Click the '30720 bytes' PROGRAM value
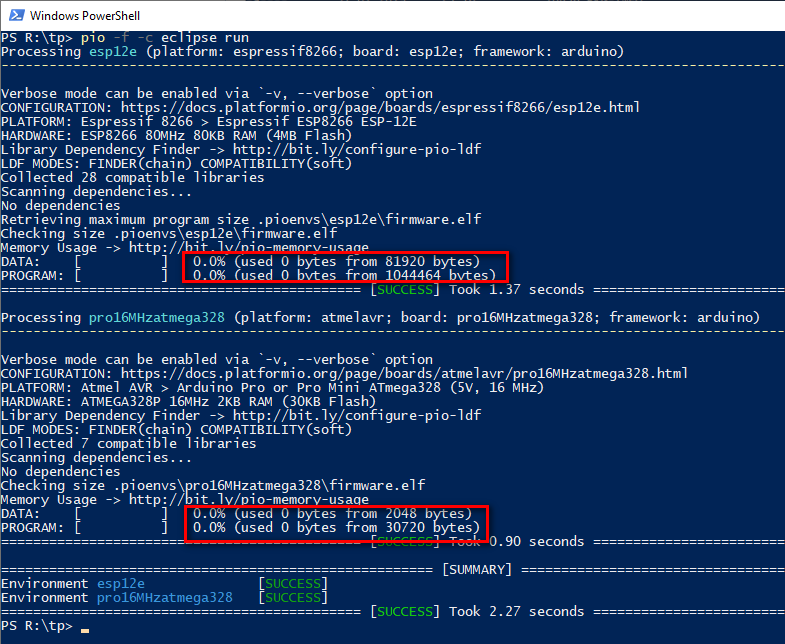 point(429,528)
